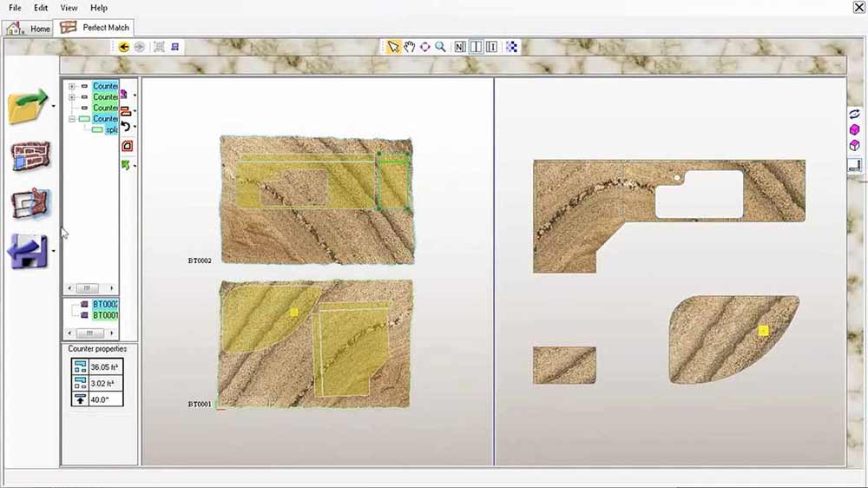The height and width of the screenshot is (488, 868).
Task: Click the white wireframe cube icon
Action: click(854, 145)
